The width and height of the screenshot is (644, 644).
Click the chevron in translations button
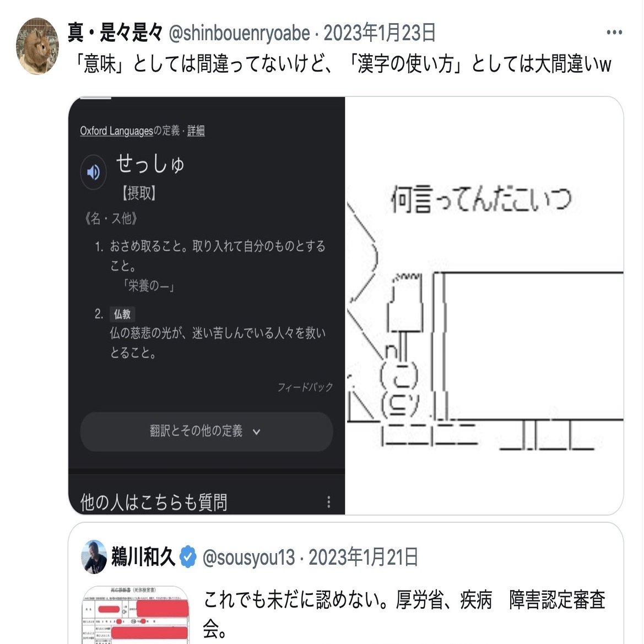256,432
